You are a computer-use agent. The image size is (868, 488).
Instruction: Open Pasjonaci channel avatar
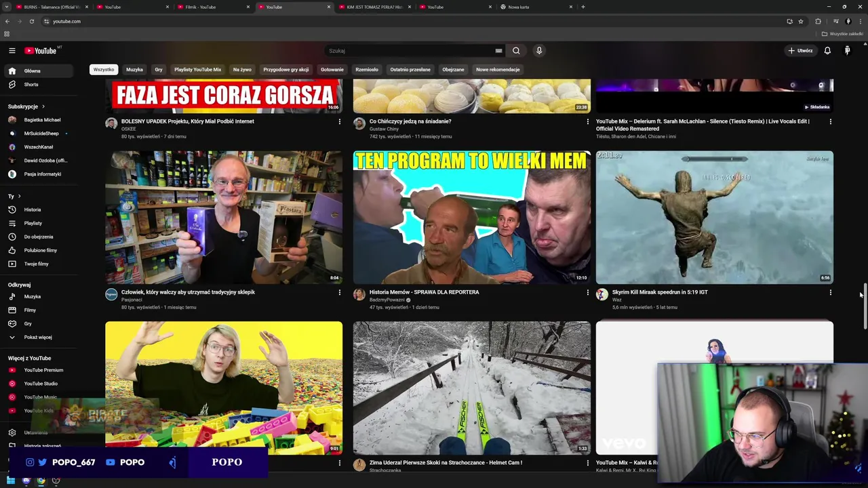(x=111, y=294)
